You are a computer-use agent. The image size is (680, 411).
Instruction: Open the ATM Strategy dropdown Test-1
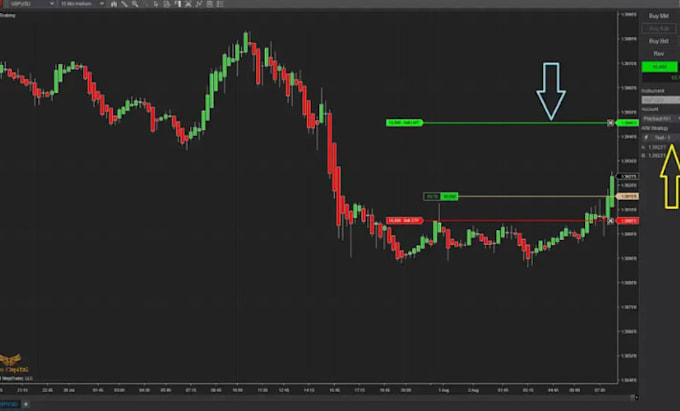tap(660, 137)
